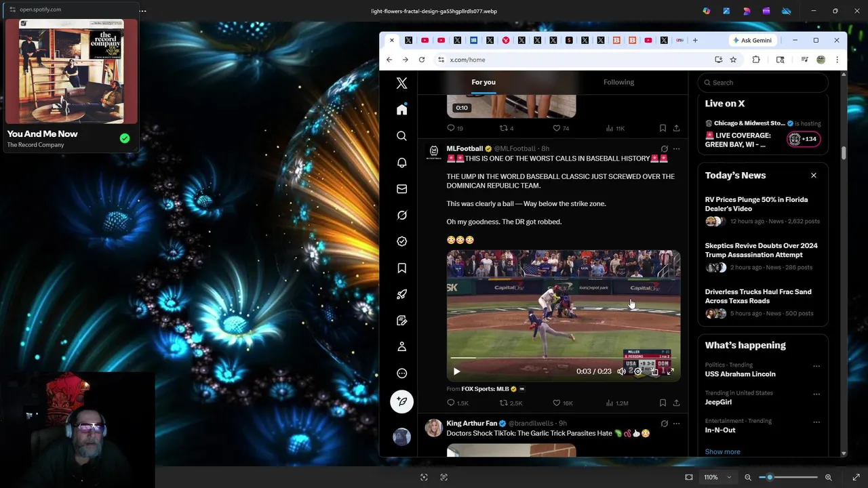
Task: Open the rocket Premium icon in sidebar
Action: (401, 294)
